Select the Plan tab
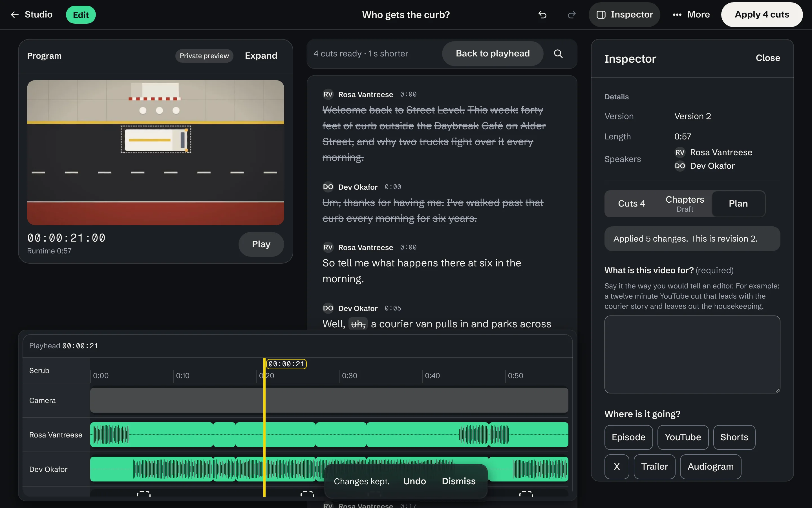The image size is (812, 508). (x=738, y=203)
